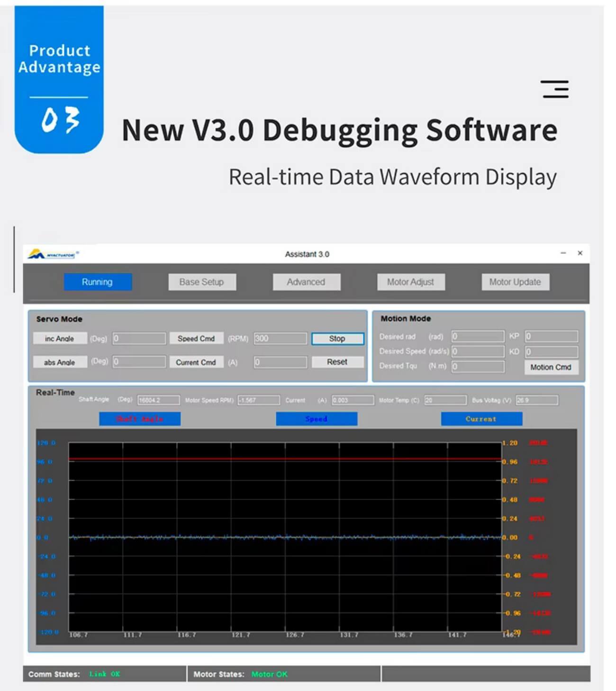Minimize the Assistant 3.0 window
Image resolution: width=616 pixels, height=691 pixels.
[563, 253]
